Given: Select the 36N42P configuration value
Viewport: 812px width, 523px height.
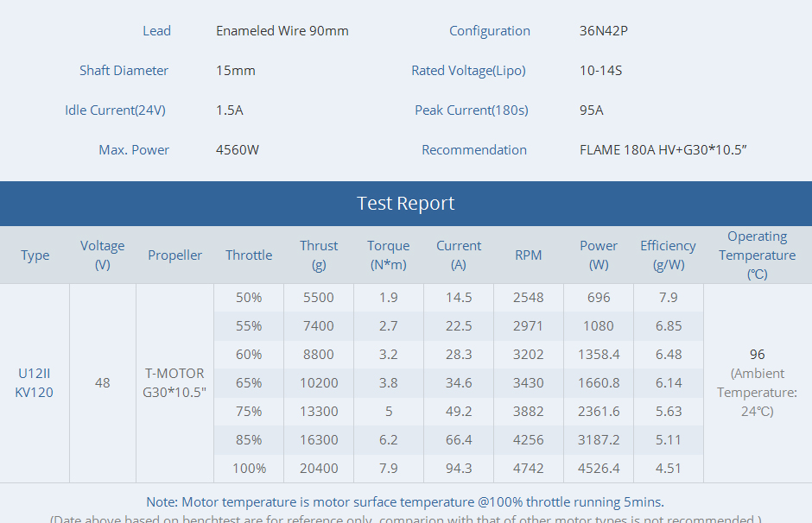Looking at the screenshot, I should tap(603, 31).
